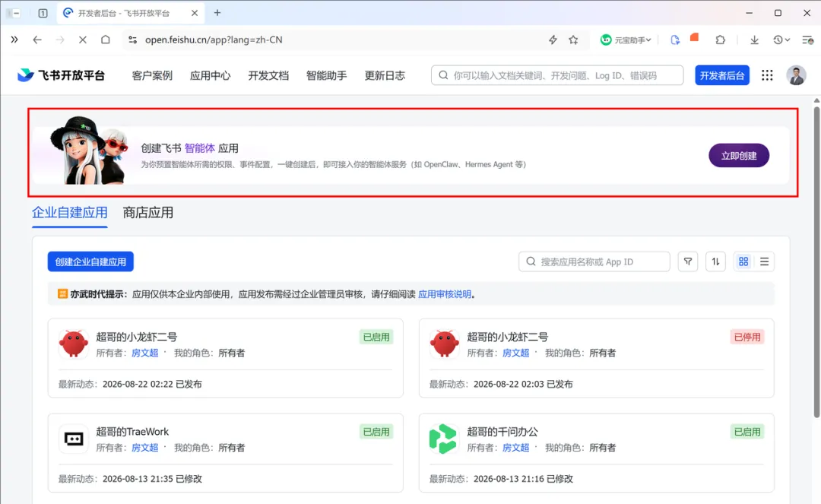Go to the browser home page
The image size is (821, 504).
coord(106,40)
